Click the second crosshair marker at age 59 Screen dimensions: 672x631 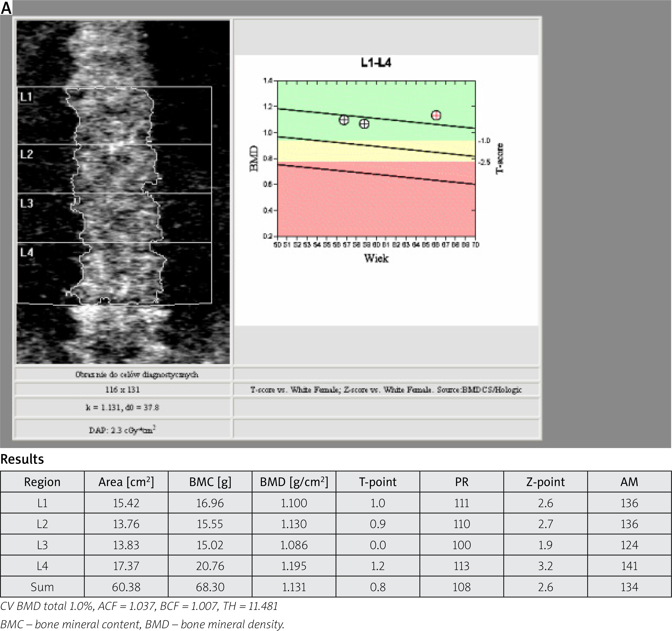(364, 124)
